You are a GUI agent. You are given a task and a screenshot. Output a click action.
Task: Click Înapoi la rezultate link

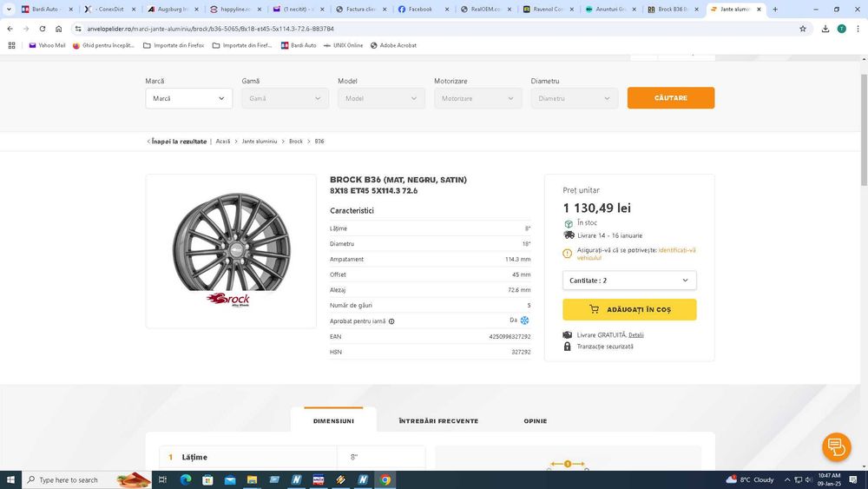point(179,142)
